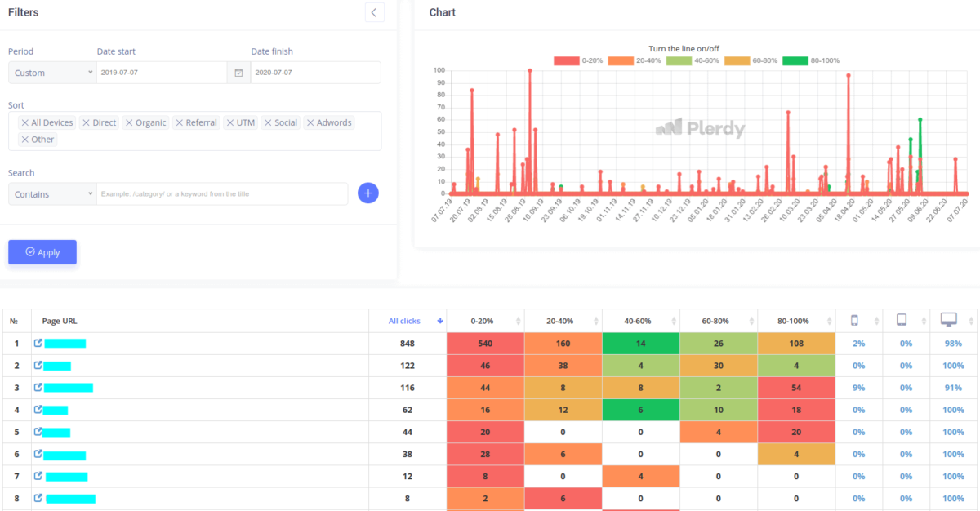
Task: Open the external link icon on row 1
Action: 37,343
